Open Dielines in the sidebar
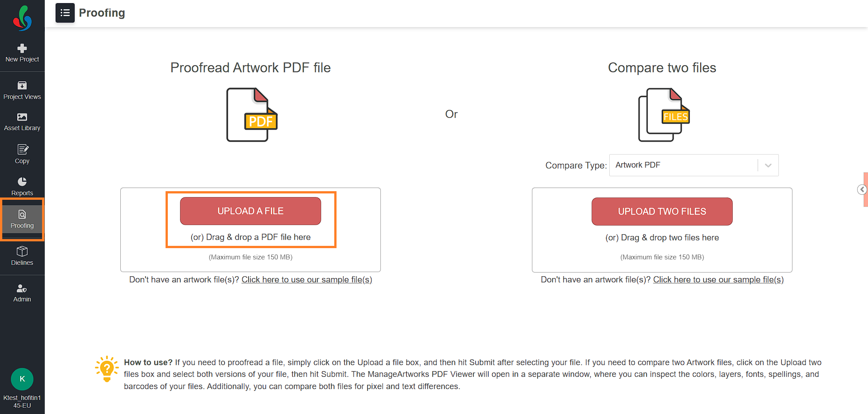This screenshot has height=414, width=868. click(x=22, y=256)
